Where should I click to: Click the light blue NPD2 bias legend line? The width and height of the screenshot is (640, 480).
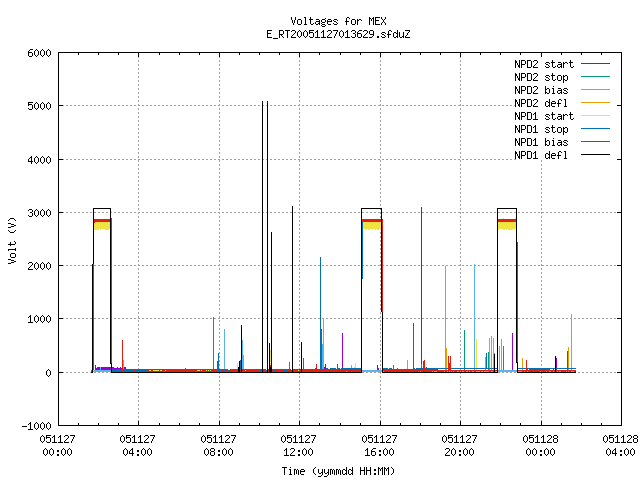[x=595, y=90]
